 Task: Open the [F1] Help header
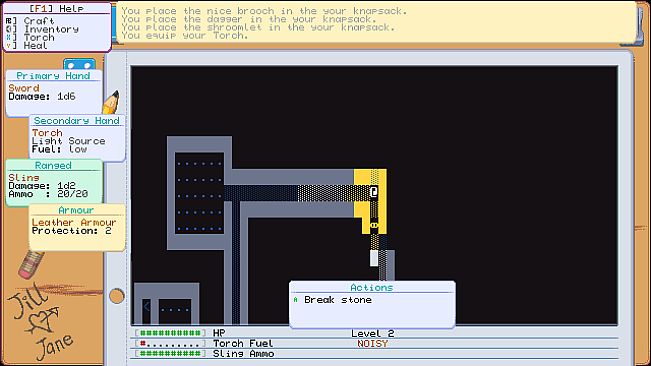click(56, 8)
